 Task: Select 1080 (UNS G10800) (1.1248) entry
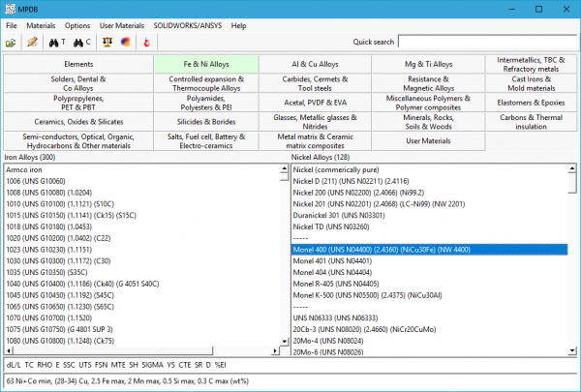tap(142, 341)
